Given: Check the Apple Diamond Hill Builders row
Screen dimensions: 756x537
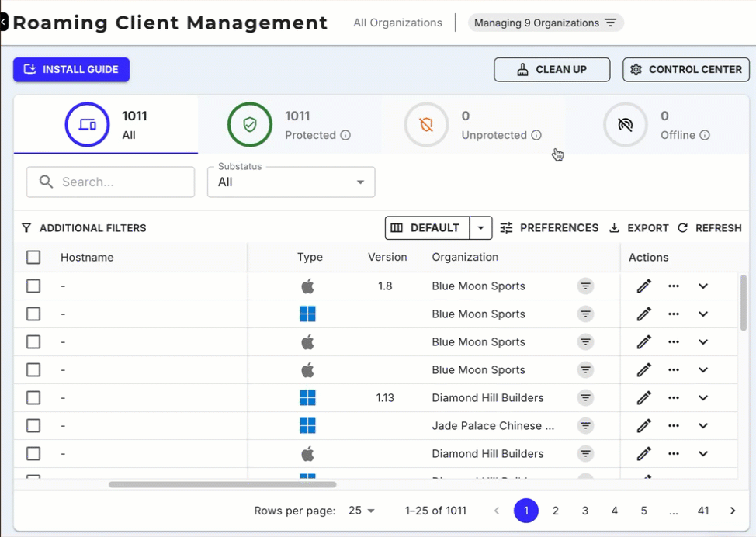Looking at the screenshot, I should pyautogui.click(x=33, y=454).
